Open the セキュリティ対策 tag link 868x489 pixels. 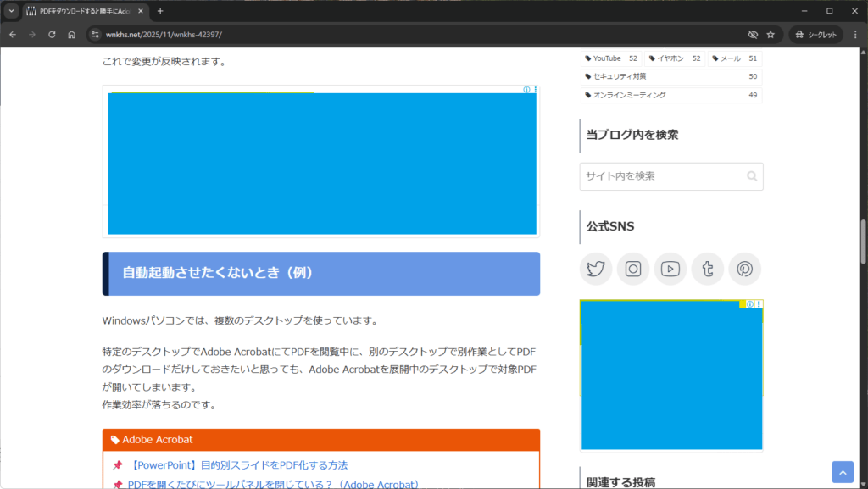click(x=619, y=75)
